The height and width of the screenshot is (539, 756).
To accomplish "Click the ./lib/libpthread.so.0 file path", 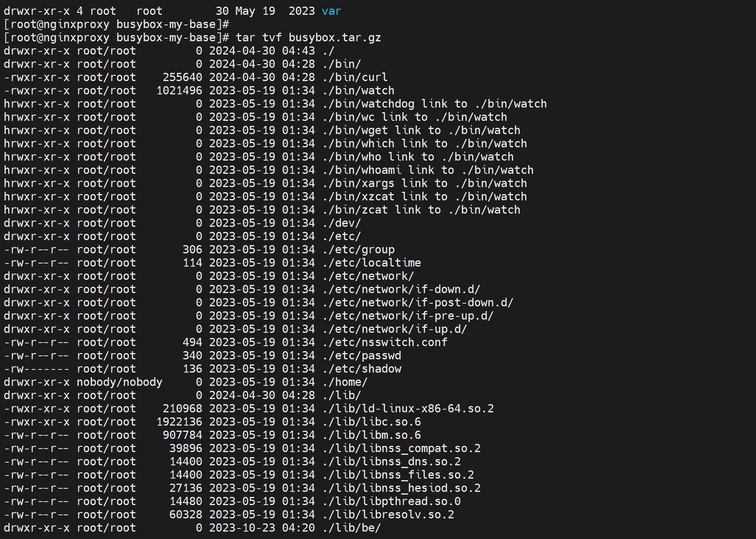I will coord(391,502).
